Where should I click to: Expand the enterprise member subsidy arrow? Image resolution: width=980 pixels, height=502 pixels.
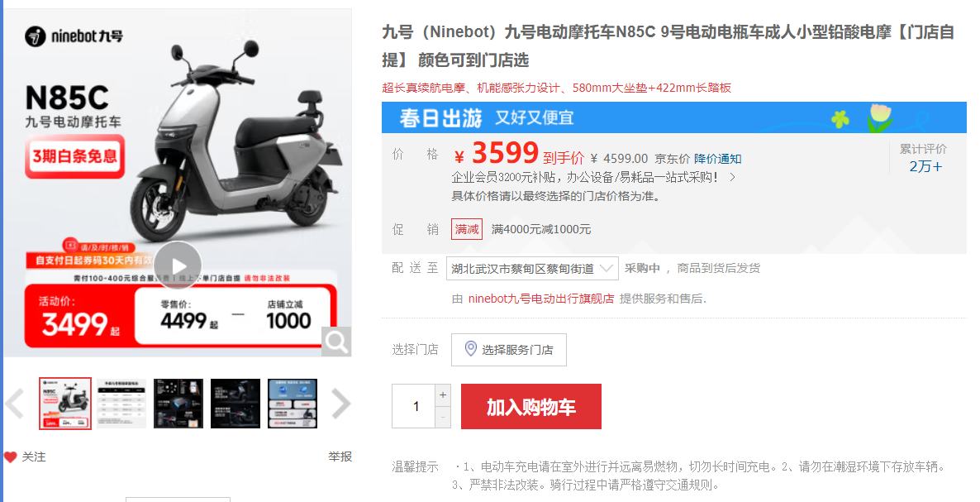pyautogui.click(x=732, y=178)
